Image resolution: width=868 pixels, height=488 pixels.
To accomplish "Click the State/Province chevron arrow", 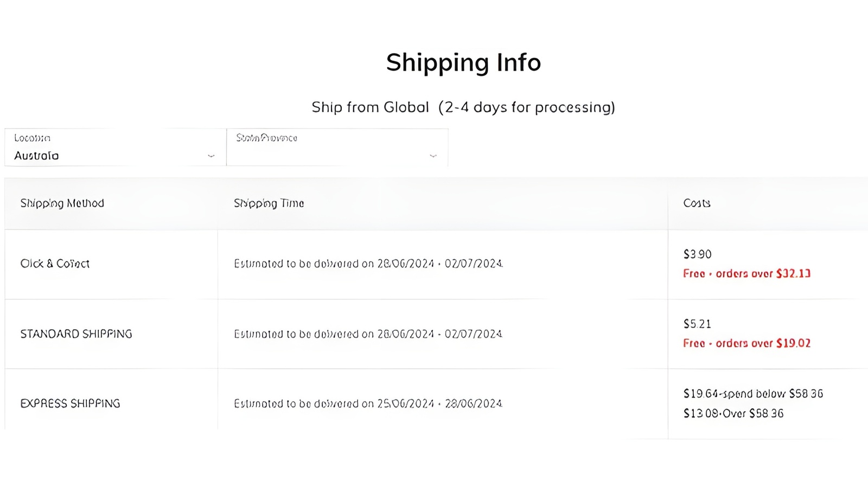I will (433, 157).
